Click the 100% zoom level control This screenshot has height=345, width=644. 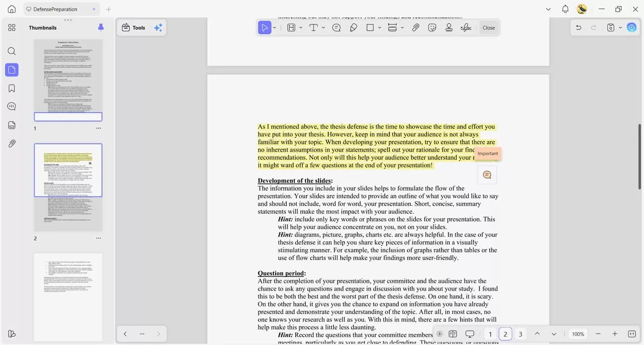pos(578,334)
